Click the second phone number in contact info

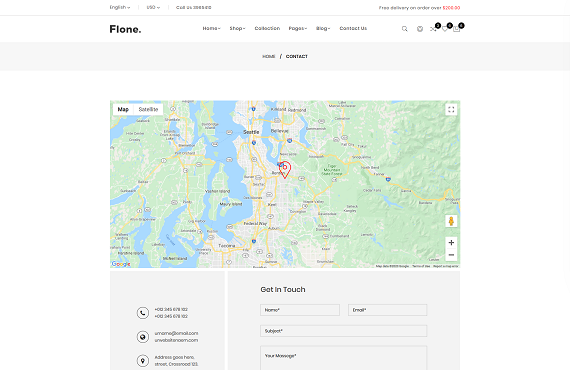(171, 316)
